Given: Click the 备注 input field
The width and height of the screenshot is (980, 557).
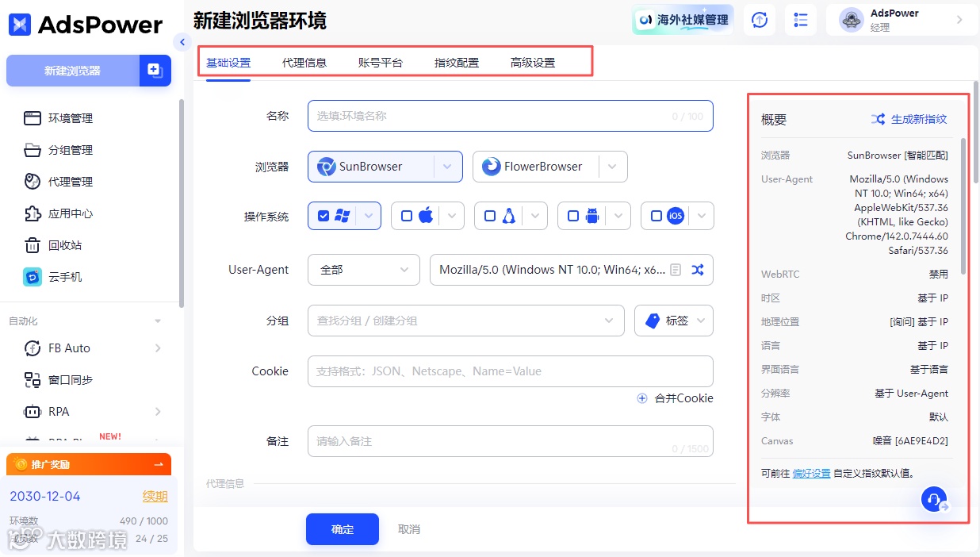Looking at the screenshot, I should [511, 441].
